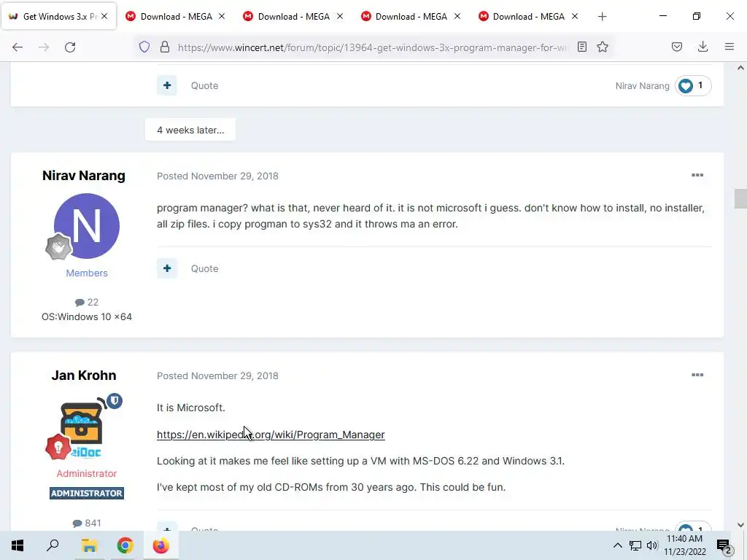Image resolution: width=747 pixels, height=560 pixels.
Task: Click the ADMINISTRATOR badge image
Action: (x=87, y=494)
